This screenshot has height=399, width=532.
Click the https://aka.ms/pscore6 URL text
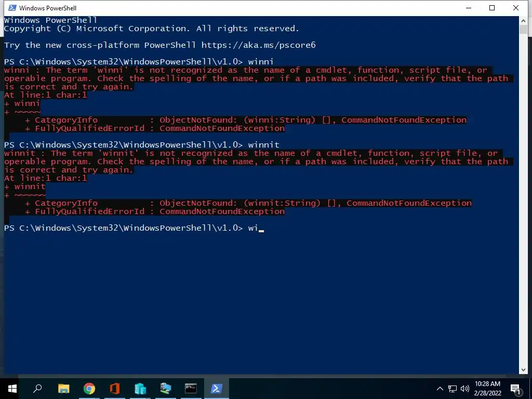pyautogui.click(x=259, y=45)
